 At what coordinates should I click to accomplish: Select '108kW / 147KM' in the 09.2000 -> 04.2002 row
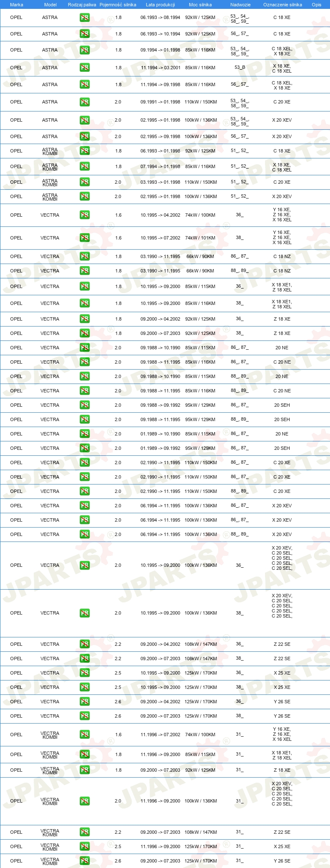201,644
